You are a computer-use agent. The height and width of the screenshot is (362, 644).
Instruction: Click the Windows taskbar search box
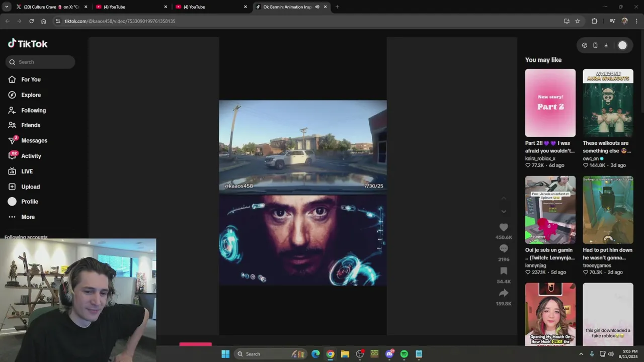272,354
